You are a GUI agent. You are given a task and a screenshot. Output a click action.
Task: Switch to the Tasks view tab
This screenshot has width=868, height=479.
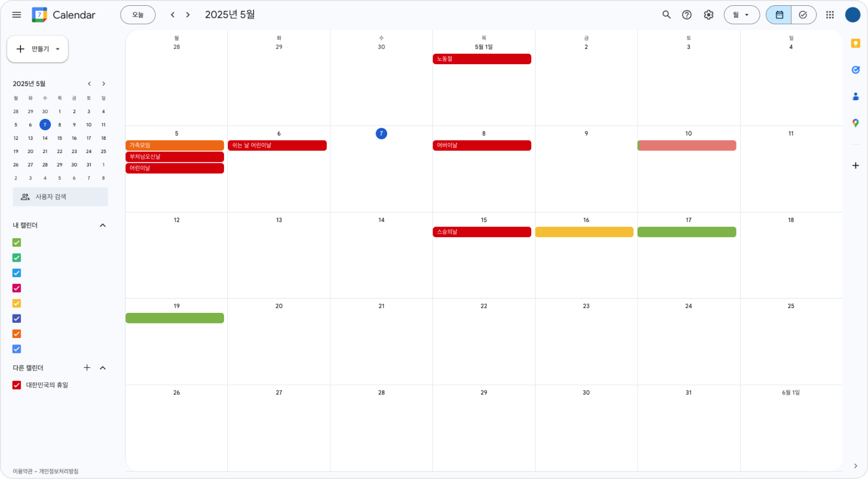click(803, 15)
